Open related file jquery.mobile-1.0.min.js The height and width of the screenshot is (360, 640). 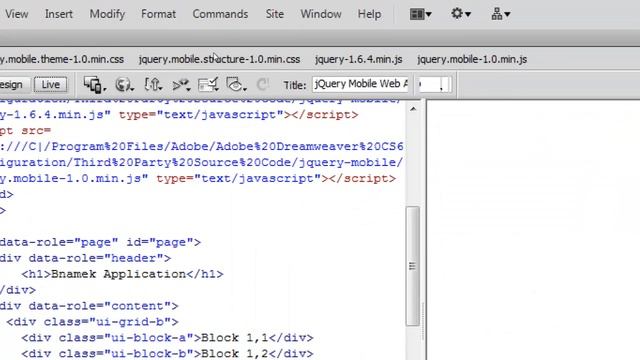[472, 59]
